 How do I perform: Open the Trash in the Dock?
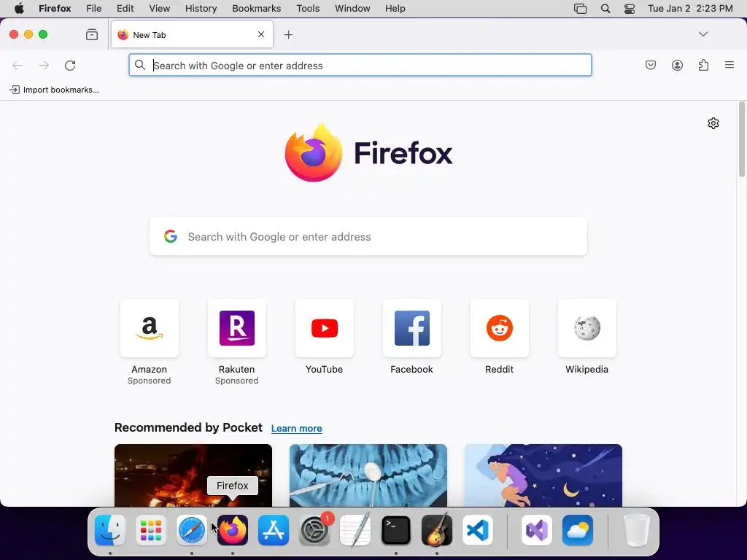[637, 530]
